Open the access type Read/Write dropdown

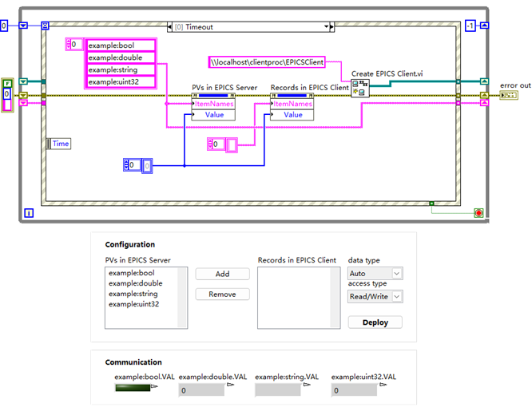pyautogui.click(x=375, y=296)
